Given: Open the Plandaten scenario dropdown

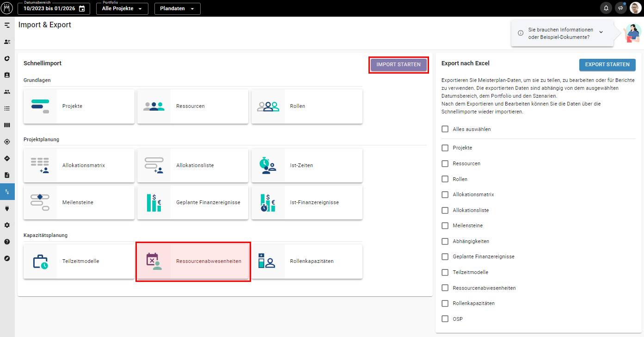Looking at the screenshot, I should [x=178, y=9].
